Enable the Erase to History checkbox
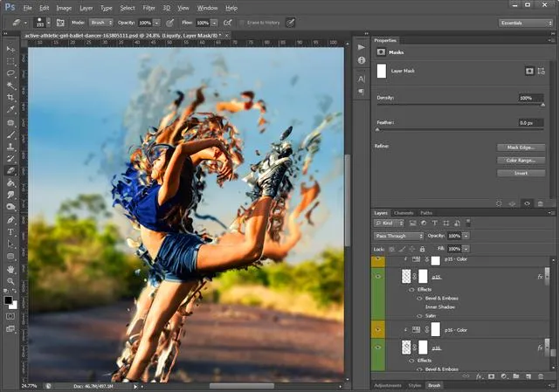 242,23
